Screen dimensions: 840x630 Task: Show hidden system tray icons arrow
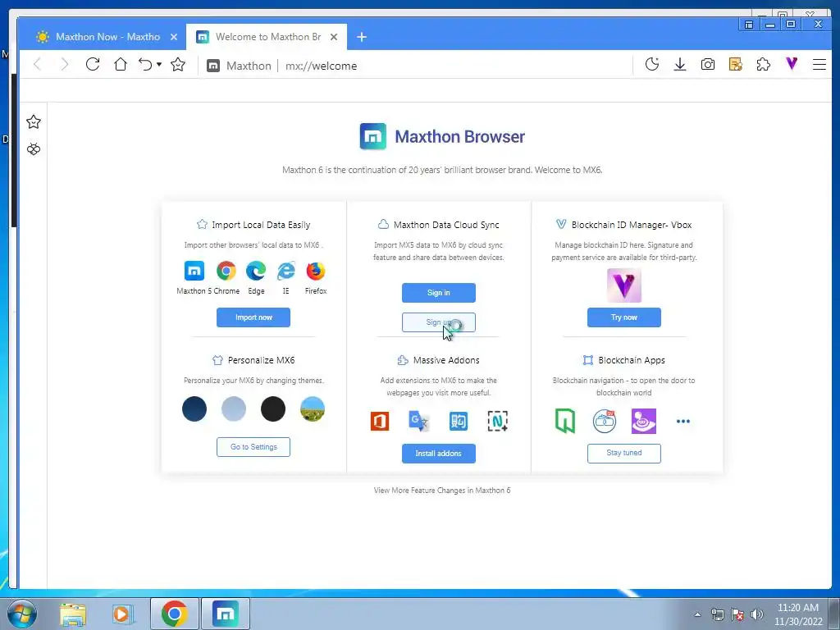click(x=697, y=614)
